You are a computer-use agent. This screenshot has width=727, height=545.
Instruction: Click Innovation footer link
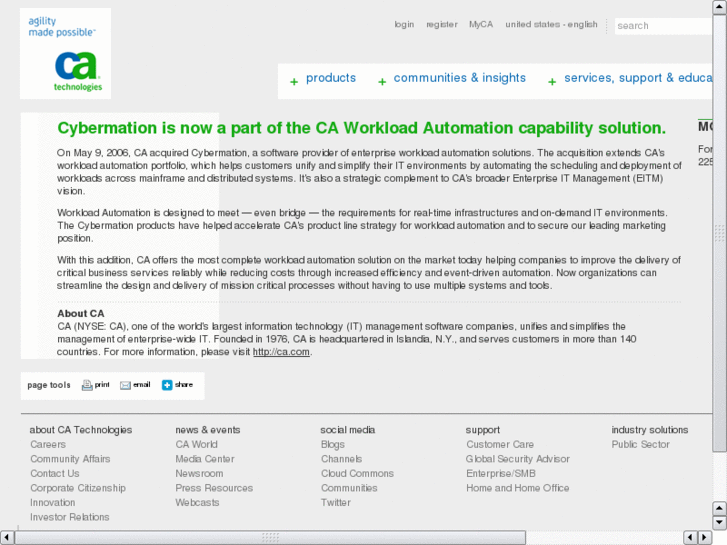[52, 502]
